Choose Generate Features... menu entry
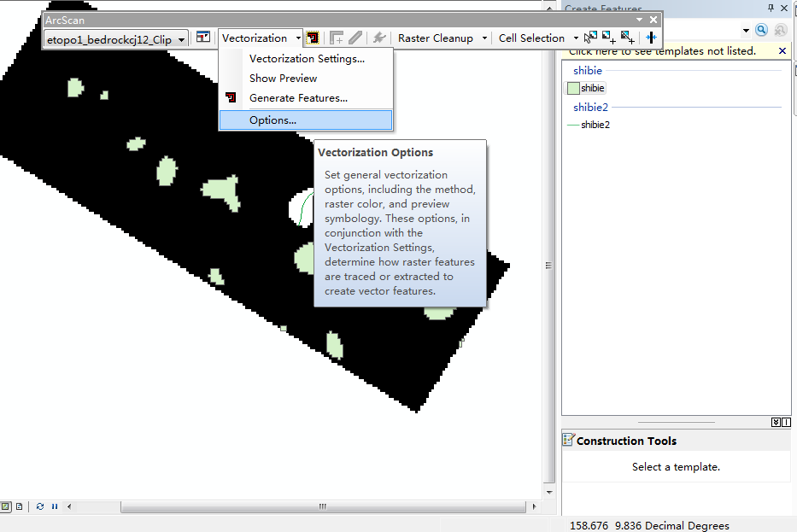The width and height of the screenshot is (797, 532). point(306,98)
